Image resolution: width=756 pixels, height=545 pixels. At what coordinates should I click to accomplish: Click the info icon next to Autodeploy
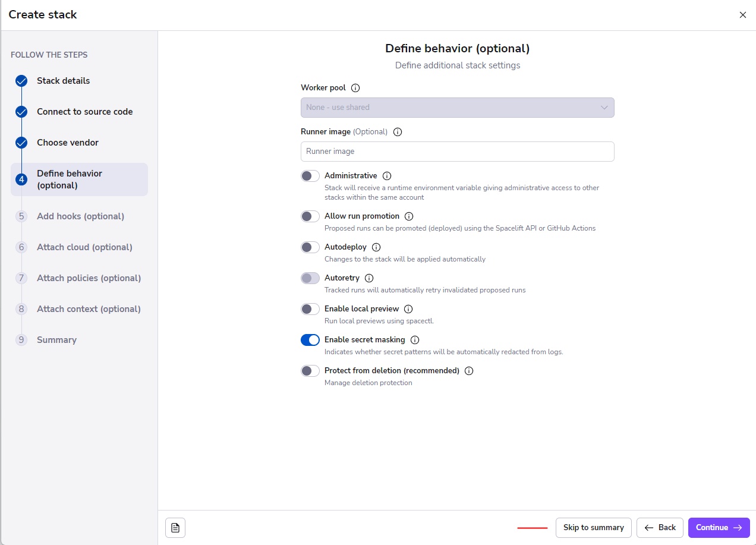click(x=376, y=247)
